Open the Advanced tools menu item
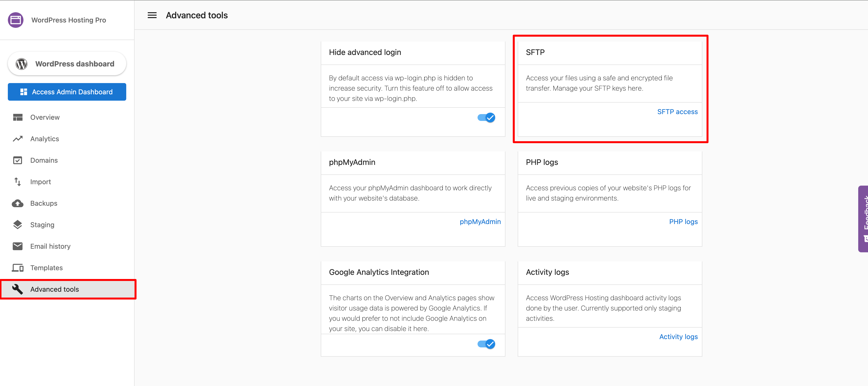Image resolution: width=868 pixels, height=386 pixels. [55, 289]
